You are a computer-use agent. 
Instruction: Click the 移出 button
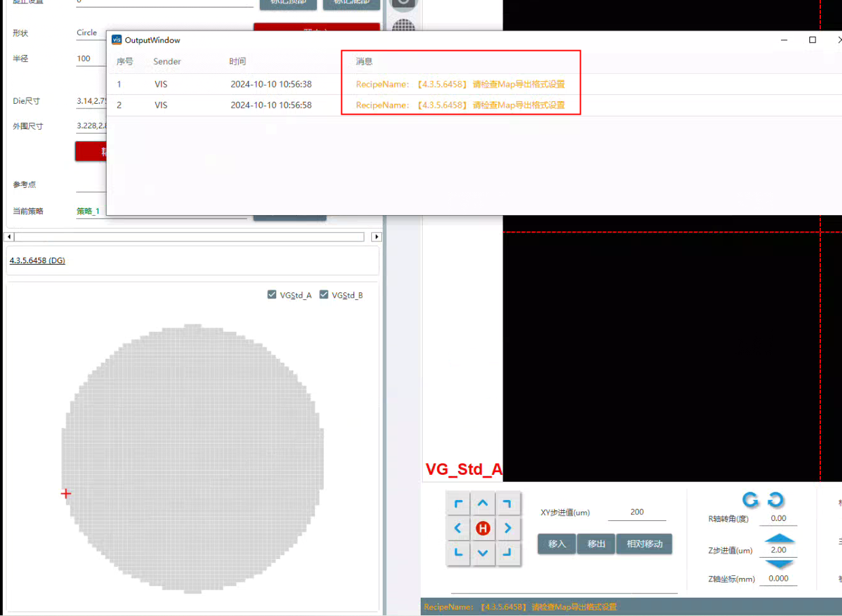[x=596, y=544]
